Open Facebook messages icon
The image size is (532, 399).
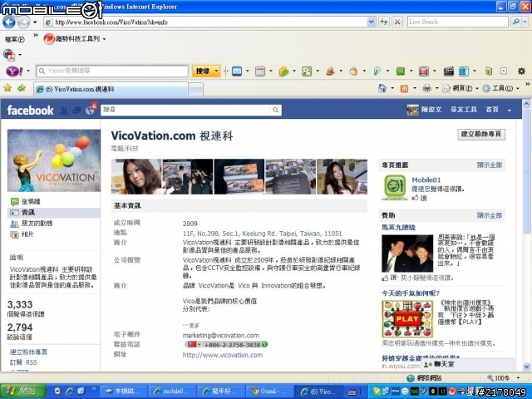tap(77, 111)
